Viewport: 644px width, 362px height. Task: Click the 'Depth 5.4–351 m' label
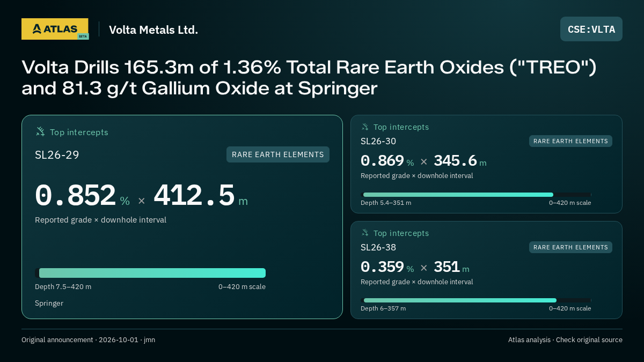386,203
